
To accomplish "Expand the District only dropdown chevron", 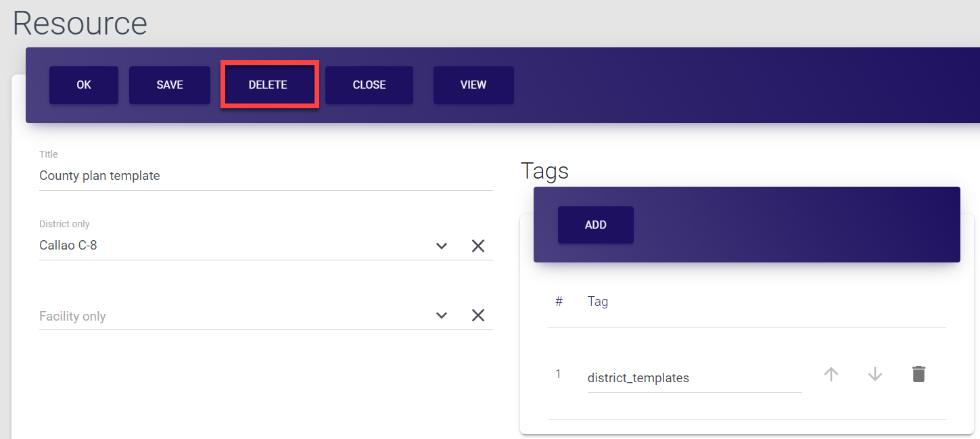I will tap(442, 246).
